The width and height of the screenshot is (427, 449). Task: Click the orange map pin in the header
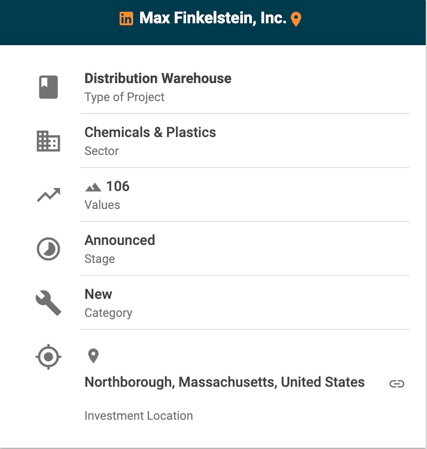(296, 19)
